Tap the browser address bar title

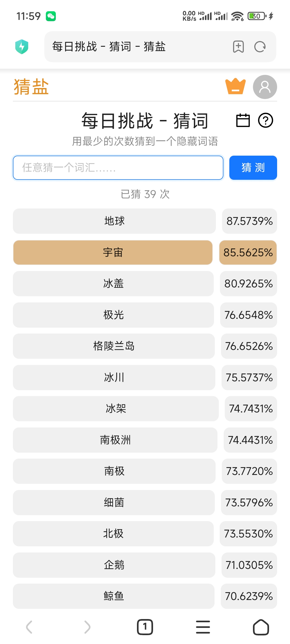pyautogui.click(x=109, y=47)
